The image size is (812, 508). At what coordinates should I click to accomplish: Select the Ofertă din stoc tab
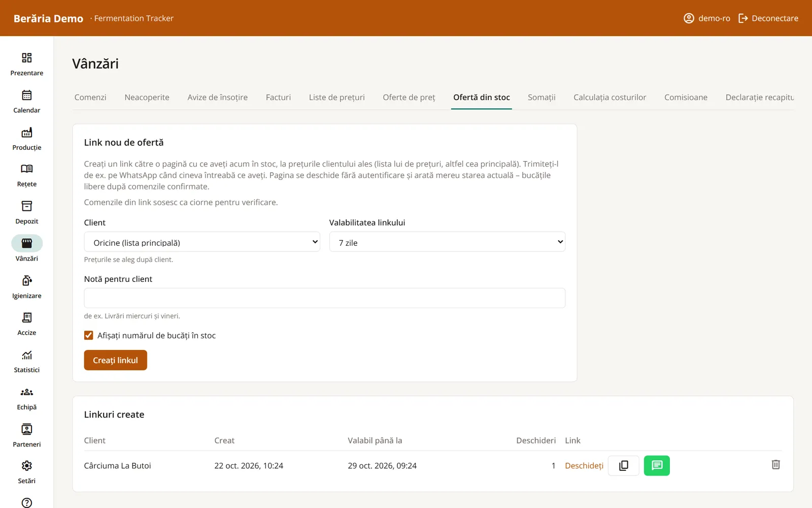pos(482,97)
